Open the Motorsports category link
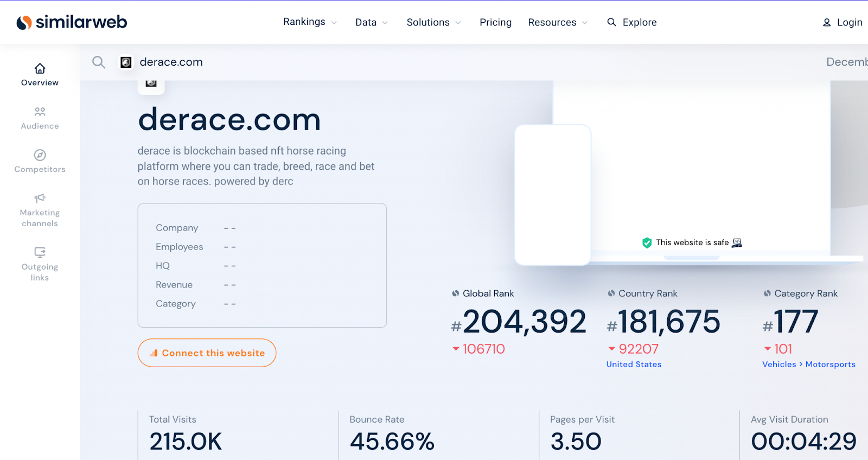The height and width of the screenshot is (460, 868). pyautogui.click(x=830, y=365)
